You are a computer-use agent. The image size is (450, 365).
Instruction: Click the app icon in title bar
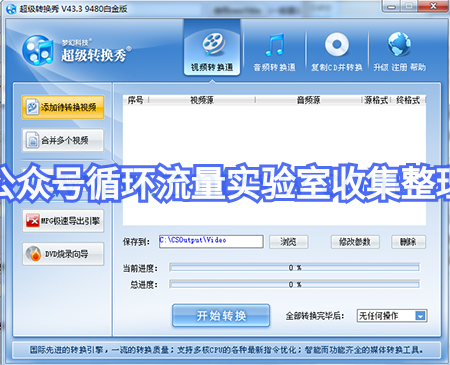[11, 9]
